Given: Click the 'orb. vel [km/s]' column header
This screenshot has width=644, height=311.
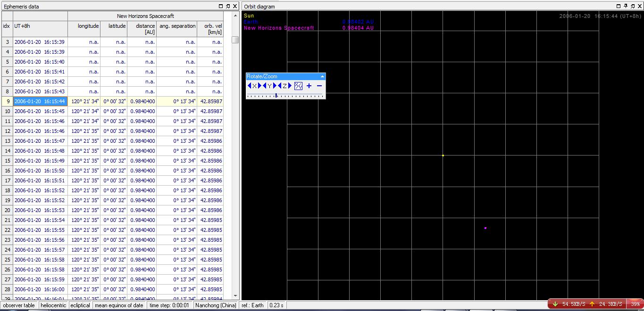Looking at the screenshot, I should (210, 29).
